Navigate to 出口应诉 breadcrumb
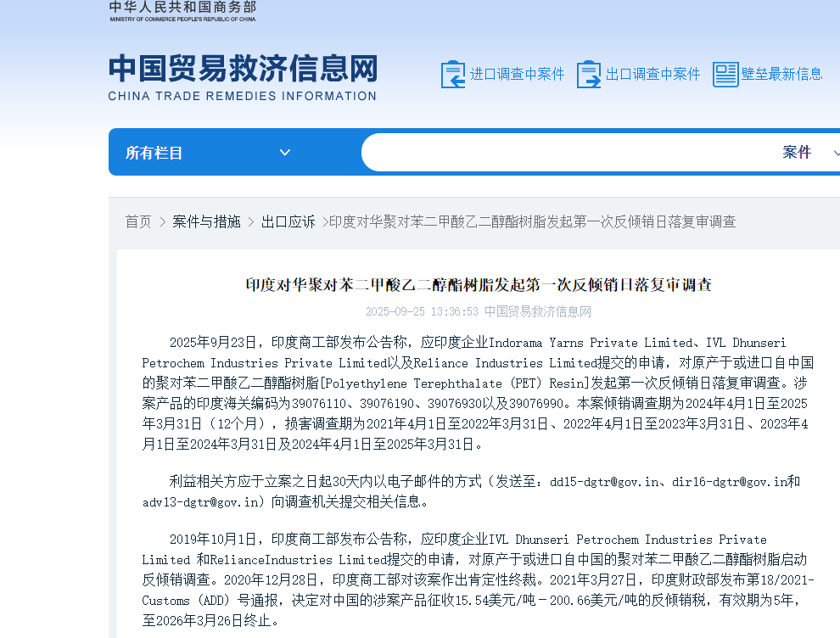Image resolution: width=840 pixels, height=638 pixels. [x=288, y=221]
